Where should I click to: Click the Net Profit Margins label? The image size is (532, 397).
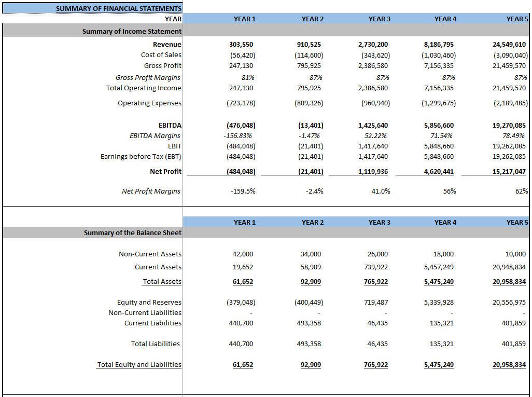click(x=151, y=191)
